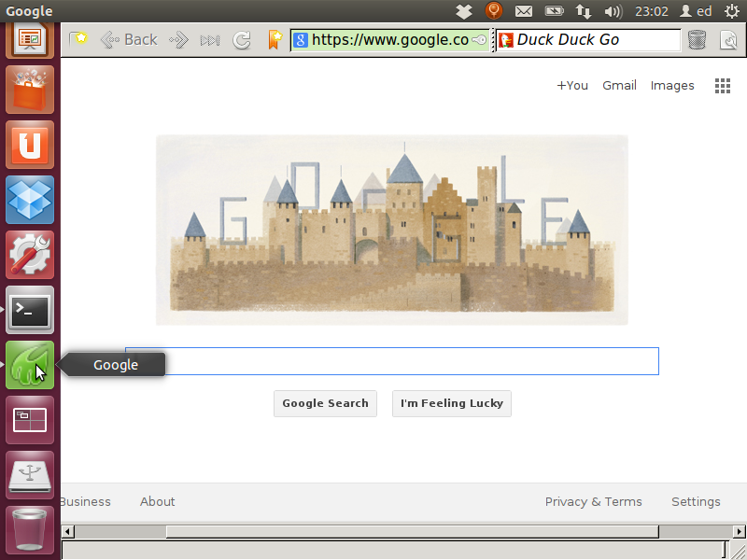Screen dimensions: 747x560
Task: Open the sound volume indicator
Action: [x=613, y=11]
